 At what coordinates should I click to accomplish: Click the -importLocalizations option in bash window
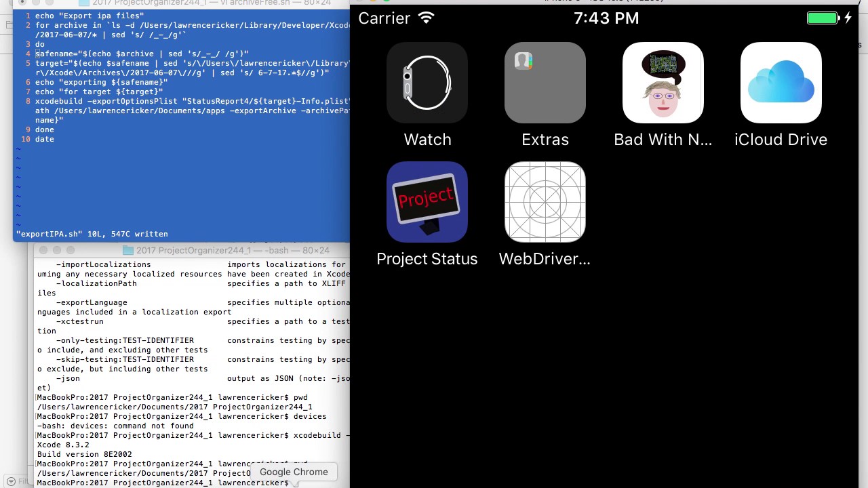[104, 264]
